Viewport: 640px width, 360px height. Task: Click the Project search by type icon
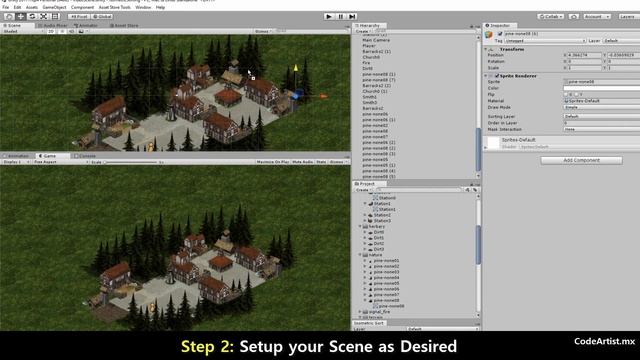(x=467, y=190)
